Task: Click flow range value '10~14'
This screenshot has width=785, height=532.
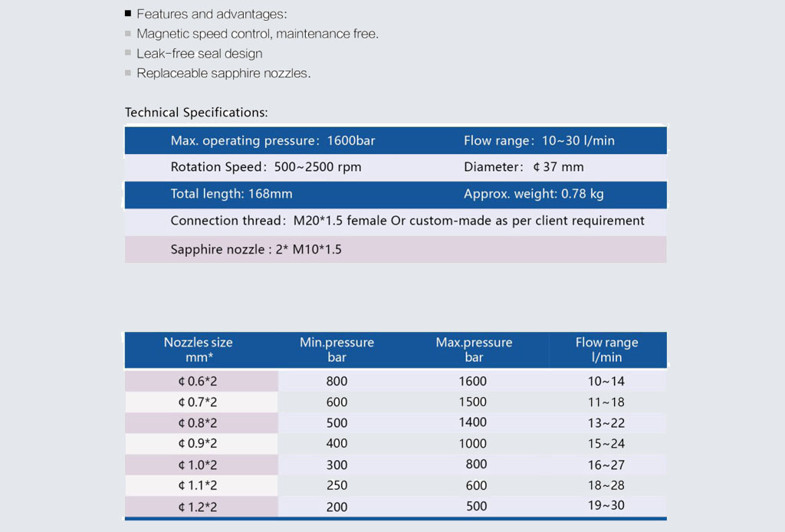Action: pyautogui.click(x=606, y=381)
